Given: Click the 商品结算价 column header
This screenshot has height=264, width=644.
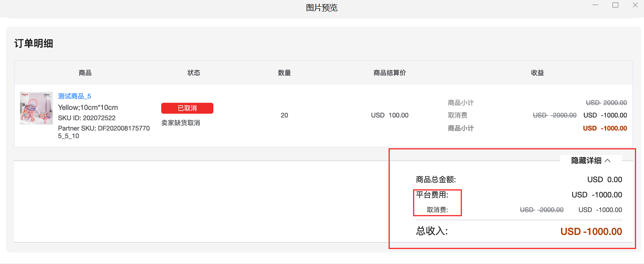Looking at the screenshot, I should pos(389,72).
